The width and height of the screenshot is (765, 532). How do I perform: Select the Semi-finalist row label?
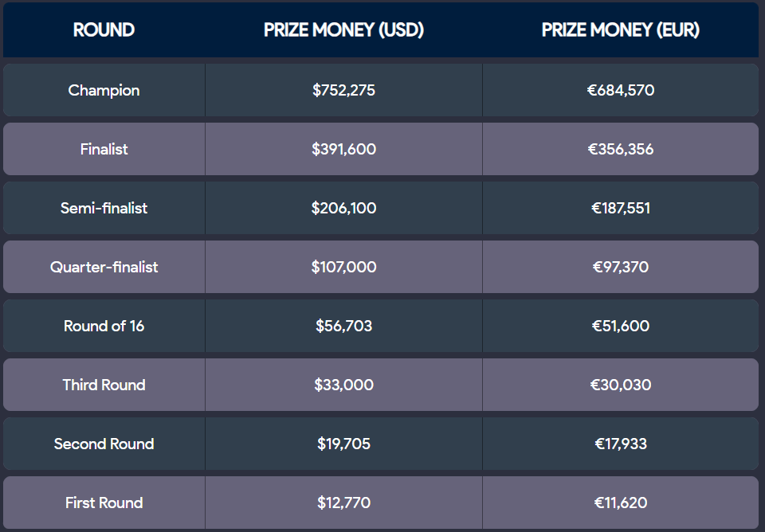104,208
